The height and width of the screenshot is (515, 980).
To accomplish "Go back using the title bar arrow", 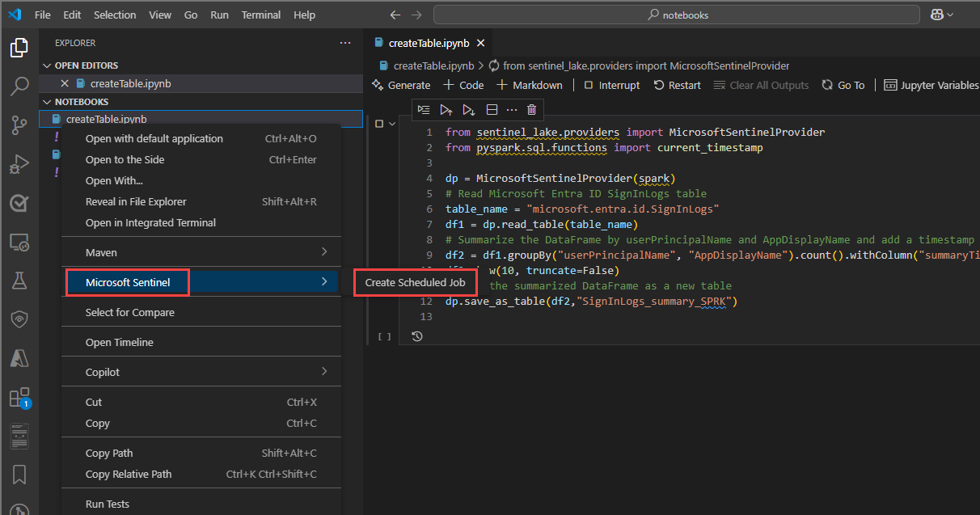I will click(395, 15).
